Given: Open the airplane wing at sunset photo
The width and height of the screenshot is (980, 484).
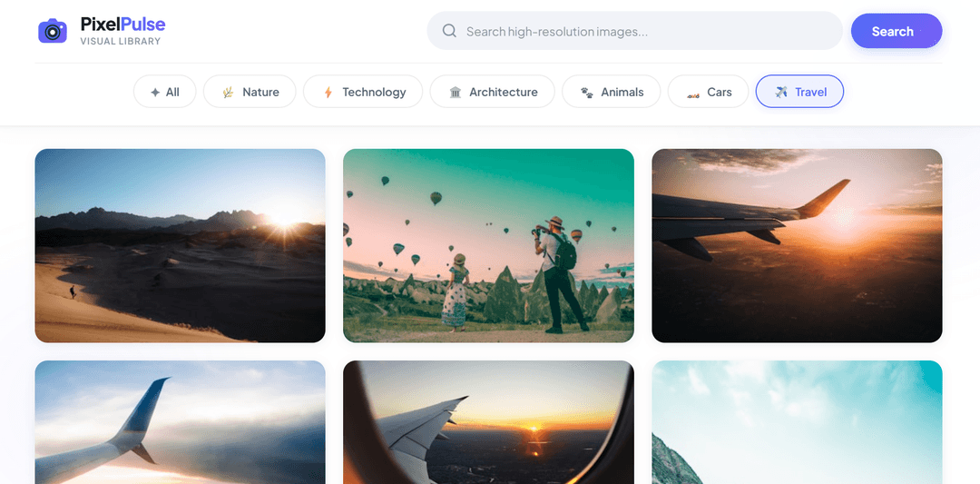Looking at the screenshot, I should (797, 246).
